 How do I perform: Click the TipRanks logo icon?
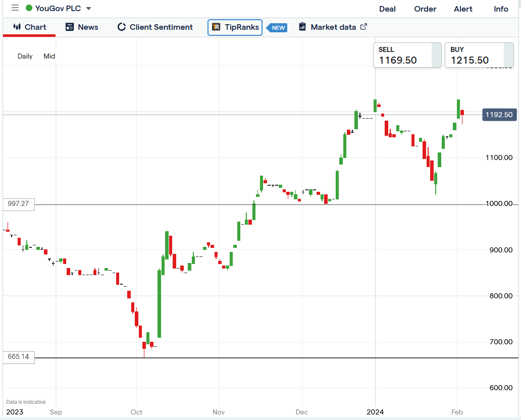pos(216,27)
